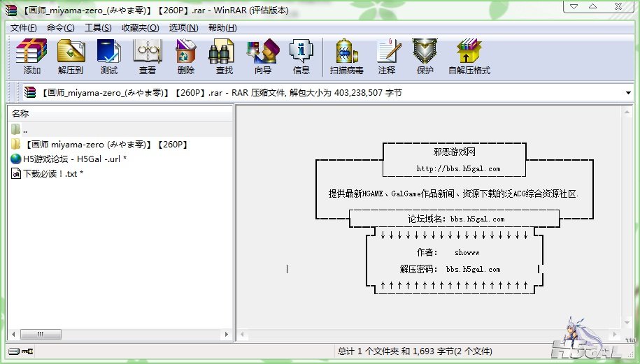Launch the 向导 (Wizard) tool
This screenshot has height=364, width=640.
(263, 57)
